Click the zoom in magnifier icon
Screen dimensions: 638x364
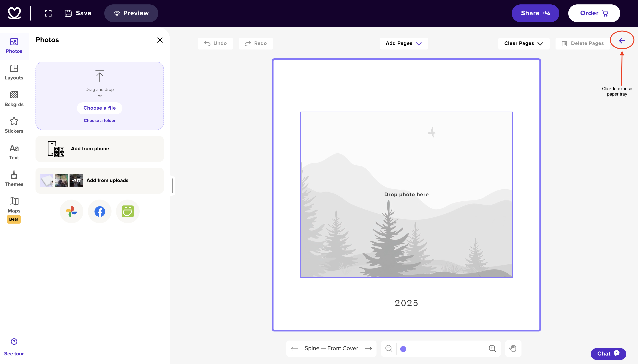tap(492, 348)
